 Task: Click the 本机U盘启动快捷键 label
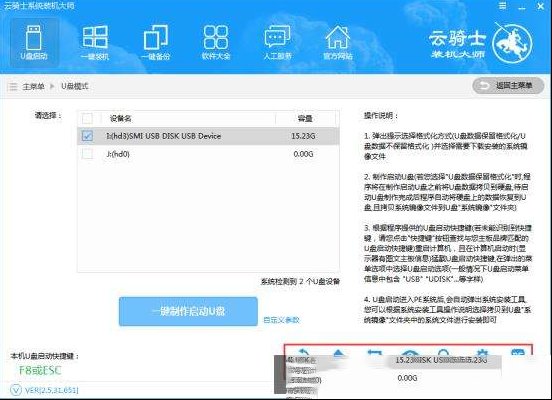(x=44, y=356)
